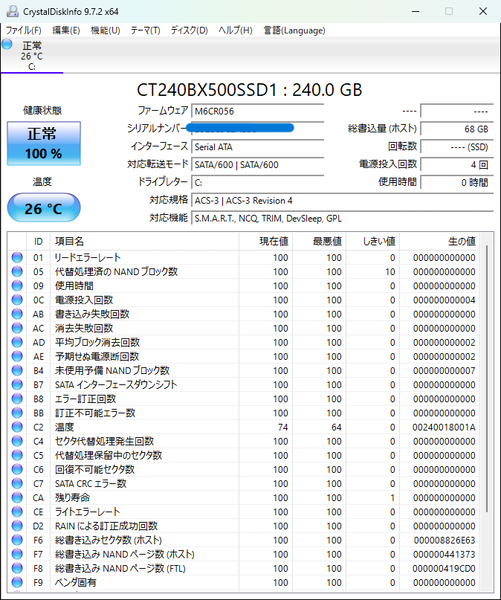
Task: Click status orb for C4 セクタ代替処理発生回数
Action: point(17,441)
